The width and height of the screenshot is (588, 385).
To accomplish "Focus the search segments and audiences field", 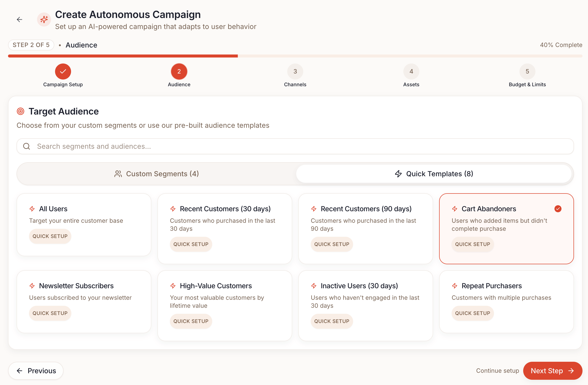I will (x=295, y=146).
